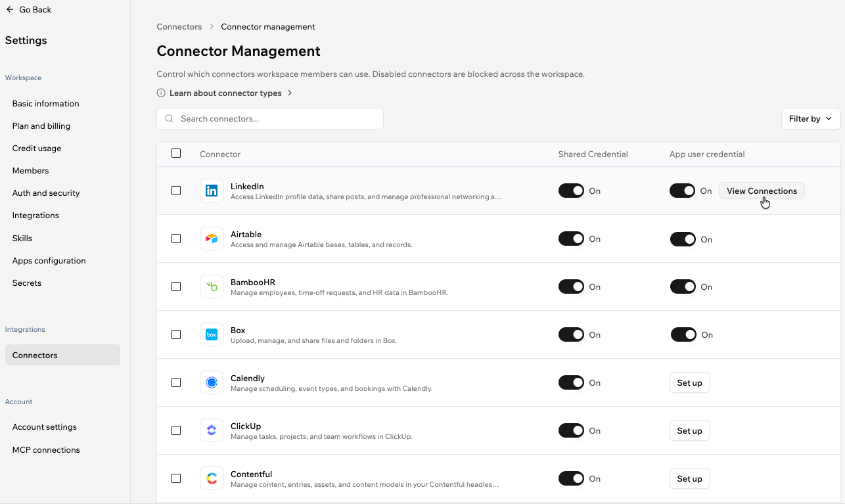Screen dimensions: 845x504
Task: Check the Contentful row checkbox
Action: [x=176, y=478]
